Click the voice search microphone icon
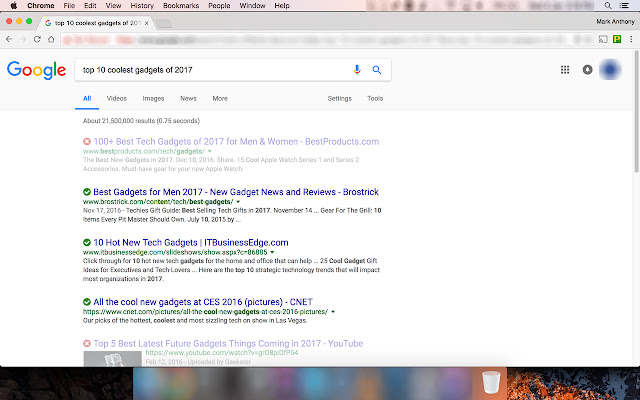The width and height of the screenshot is (640, 400). click(357, 70)
